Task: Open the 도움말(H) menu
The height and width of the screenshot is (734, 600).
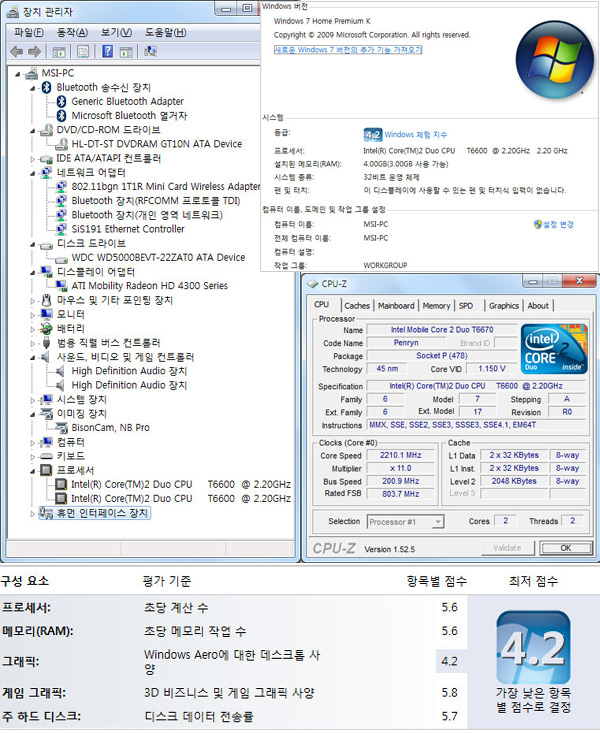Action: [165, 32]
